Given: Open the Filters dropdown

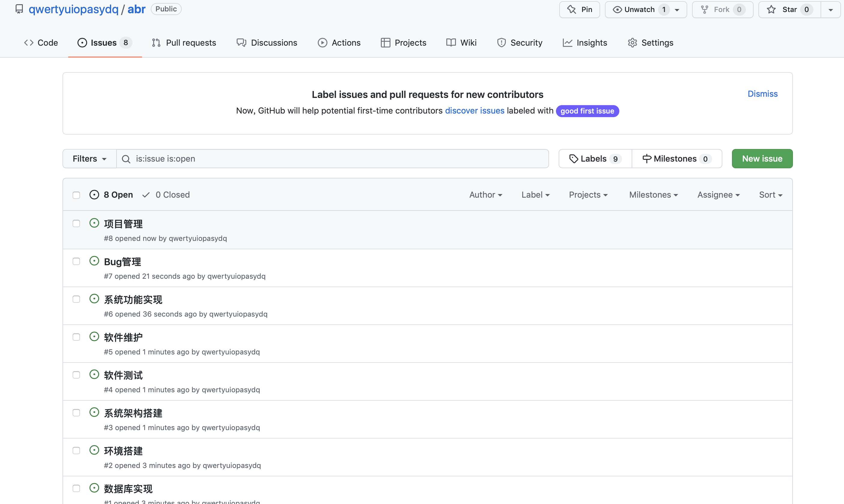Looking at the screenshot, I should point(89,159).
